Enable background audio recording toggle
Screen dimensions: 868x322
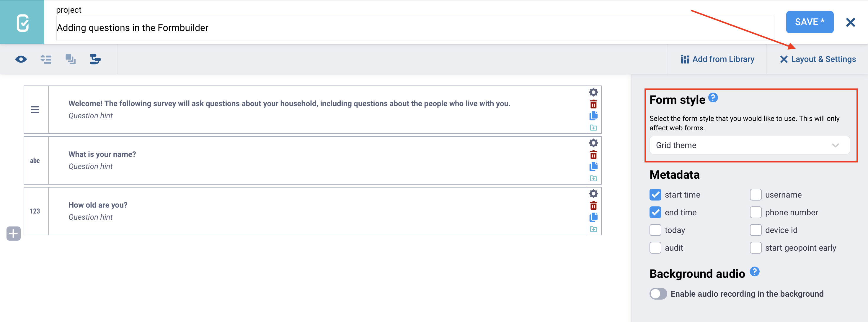[658, 293]
